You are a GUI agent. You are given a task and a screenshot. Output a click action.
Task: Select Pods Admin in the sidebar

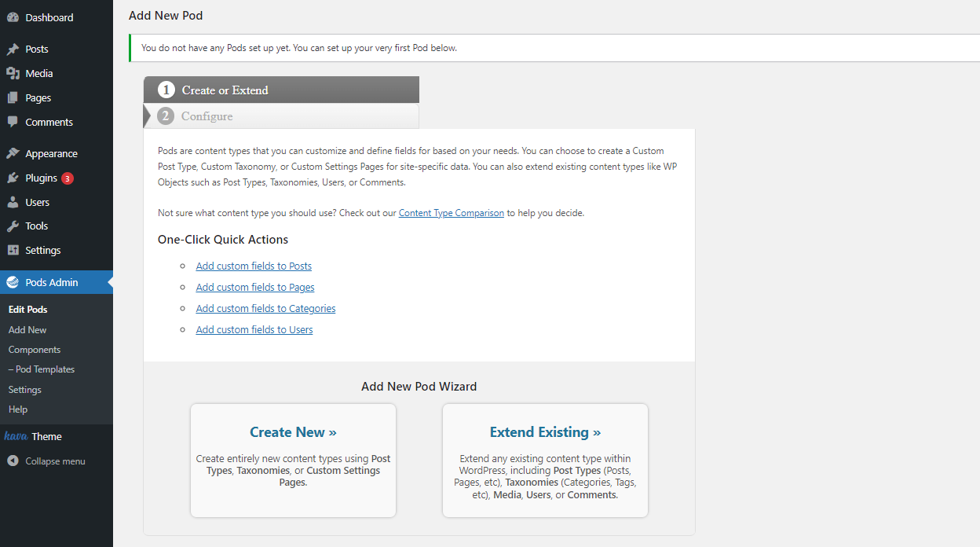(x=57, y=282)
